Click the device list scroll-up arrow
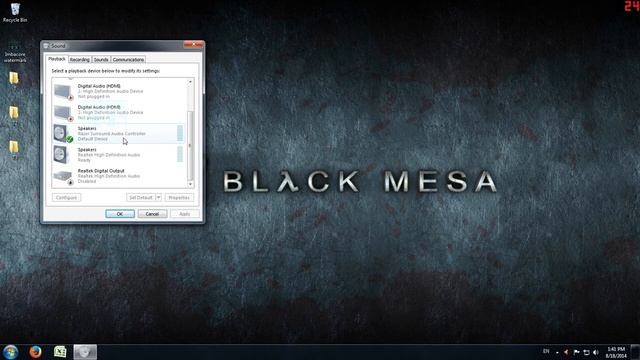Image resolution: width=640 pixels, height=360 pixels. click(x=190, y=82)
